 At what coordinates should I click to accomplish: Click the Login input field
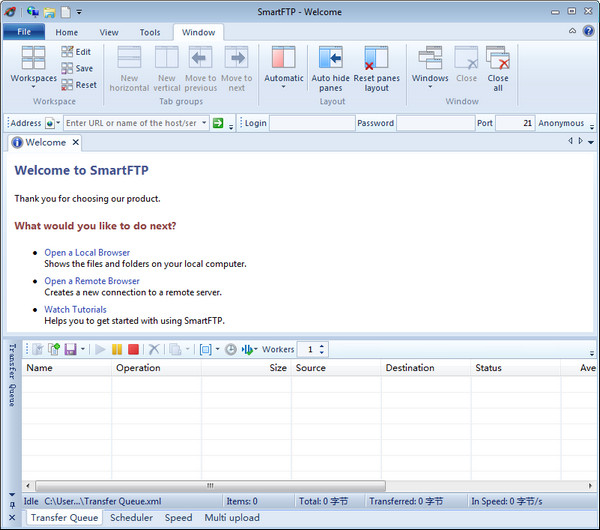point(312,123)
